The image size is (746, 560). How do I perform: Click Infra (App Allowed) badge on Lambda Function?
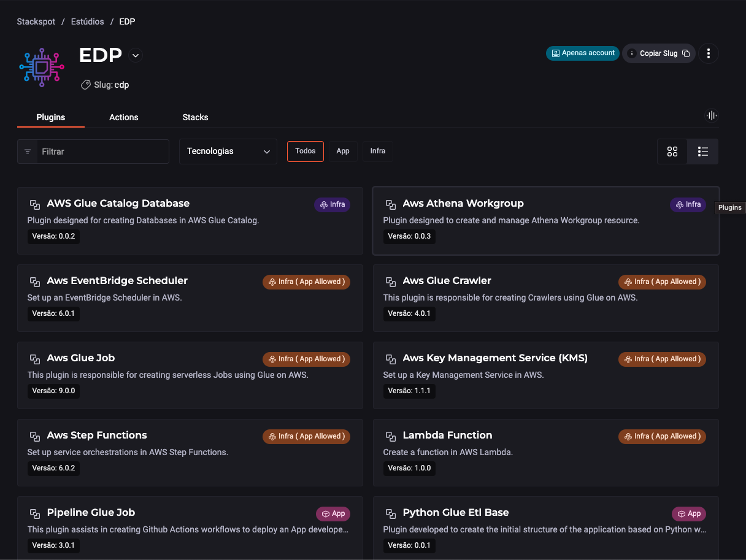662,436
